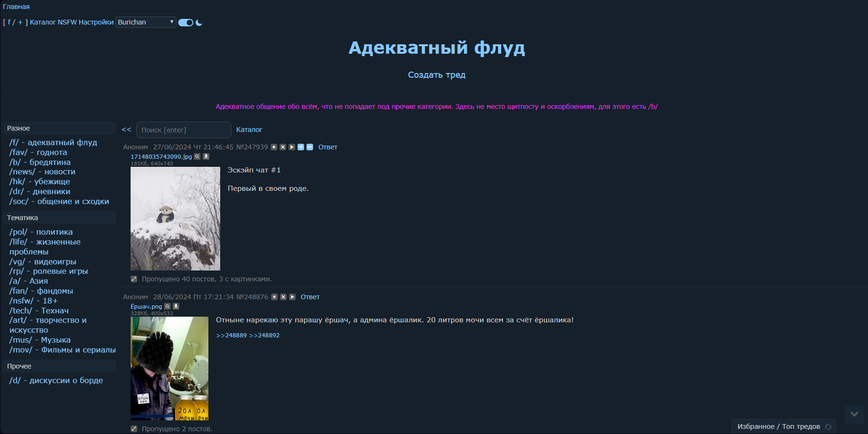Collapse the sidebar with << arrows
This screenshot has width=868, height=434.
click(126, 130)
